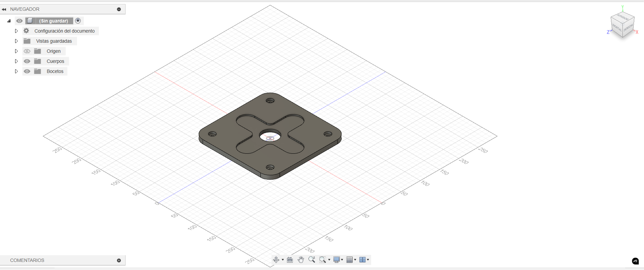Screen dimensions: 644x270
Task: Open Display Settings monitor icon
Action: pos(336,260)
